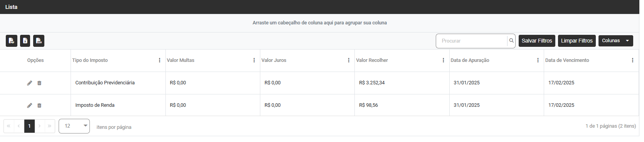Select page 1 in pagination
644x142 pixels.
[29, 126]
